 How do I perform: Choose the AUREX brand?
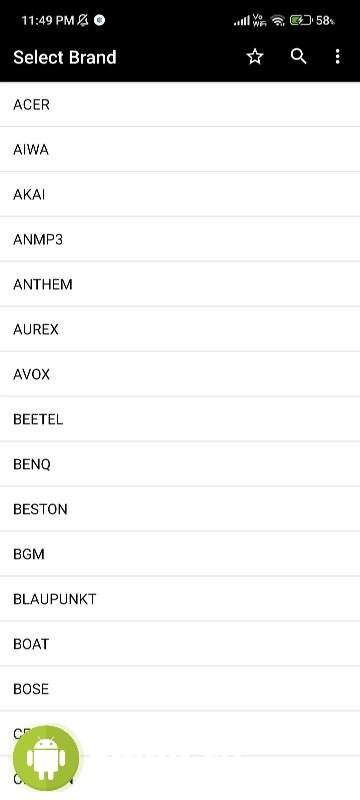[180, 329]
